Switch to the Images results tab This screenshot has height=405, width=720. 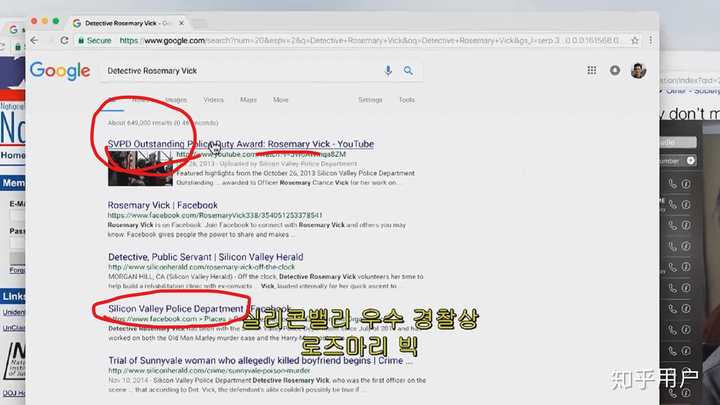pos(176,100)
